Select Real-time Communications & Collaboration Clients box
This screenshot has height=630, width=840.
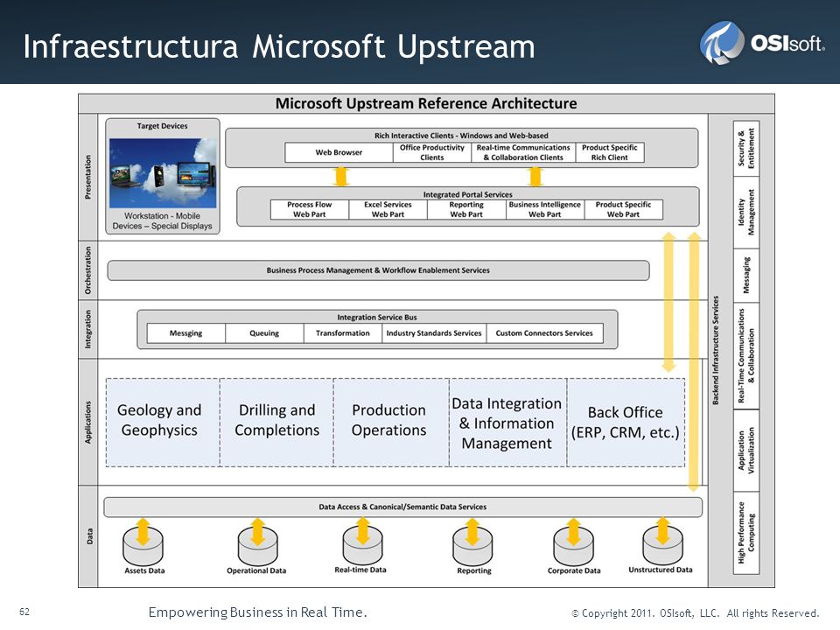pos(523,152)
